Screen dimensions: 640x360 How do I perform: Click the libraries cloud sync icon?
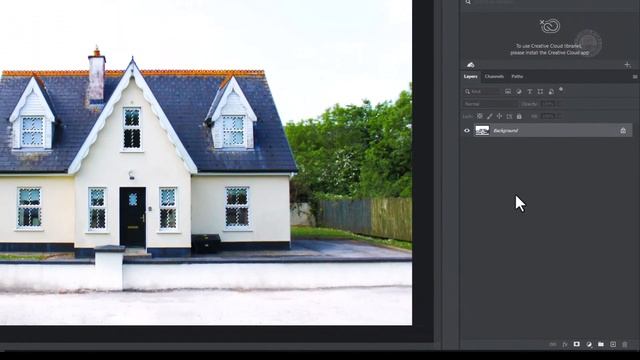pyautogui.click(x=471, y=65)
